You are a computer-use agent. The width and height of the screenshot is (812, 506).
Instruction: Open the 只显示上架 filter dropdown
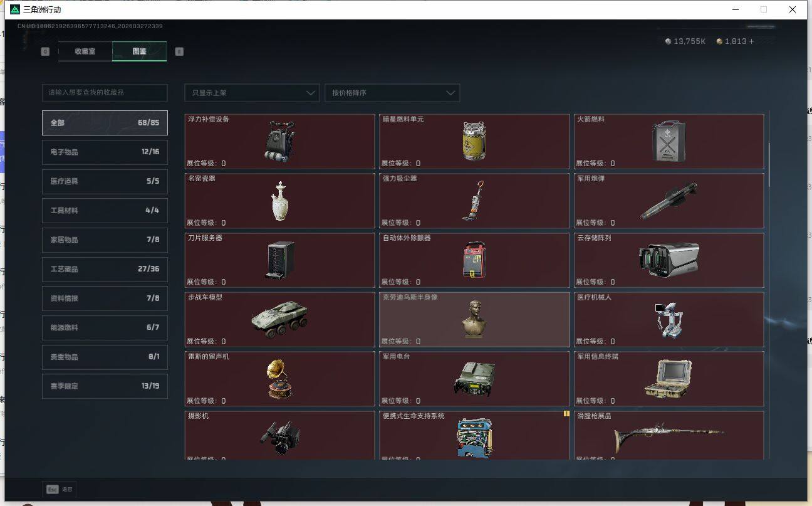pyautogui.click(x=252, y=93)
